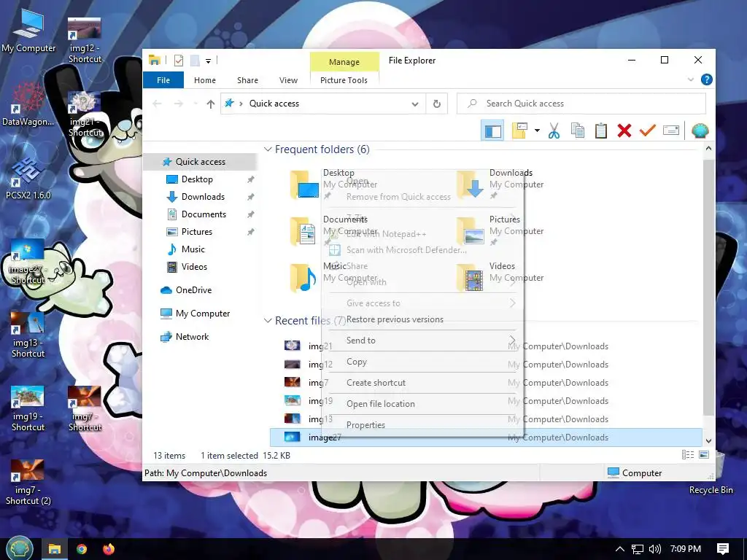The image size is (747, 560).
Task: Click the shell icon in Explorer toolbar
Action: 700,131
